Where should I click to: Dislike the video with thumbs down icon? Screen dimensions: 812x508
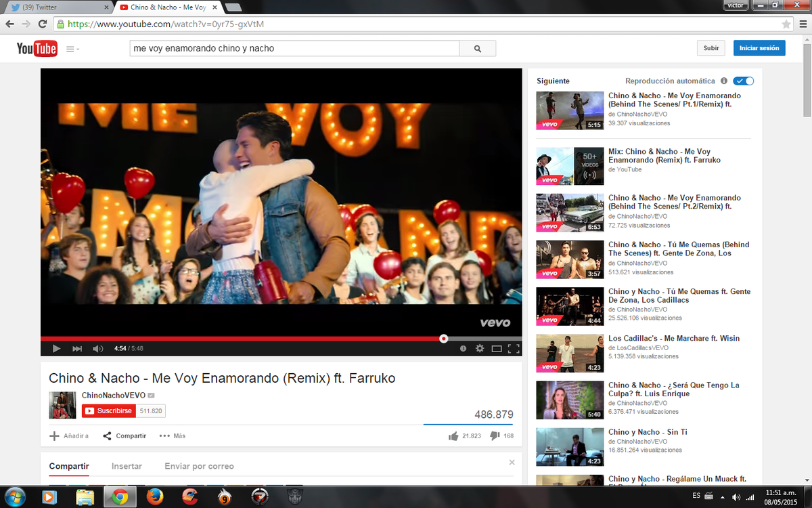coord(495,436)
